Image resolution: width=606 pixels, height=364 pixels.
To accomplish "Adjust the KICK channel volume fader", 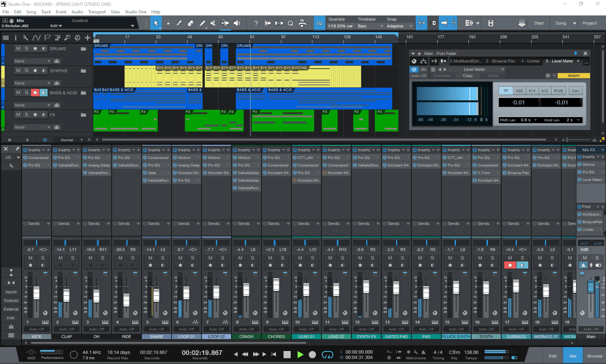I will click(37, 293).
